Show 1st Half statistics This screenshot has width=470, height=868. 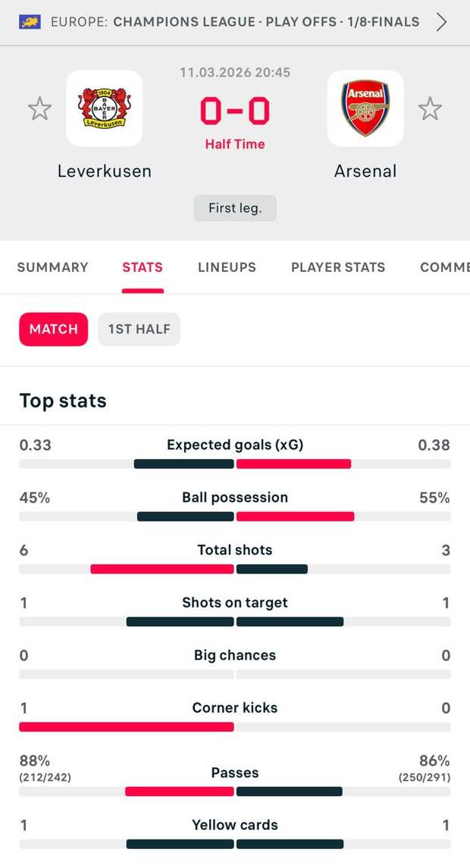[x=139, y=329]
